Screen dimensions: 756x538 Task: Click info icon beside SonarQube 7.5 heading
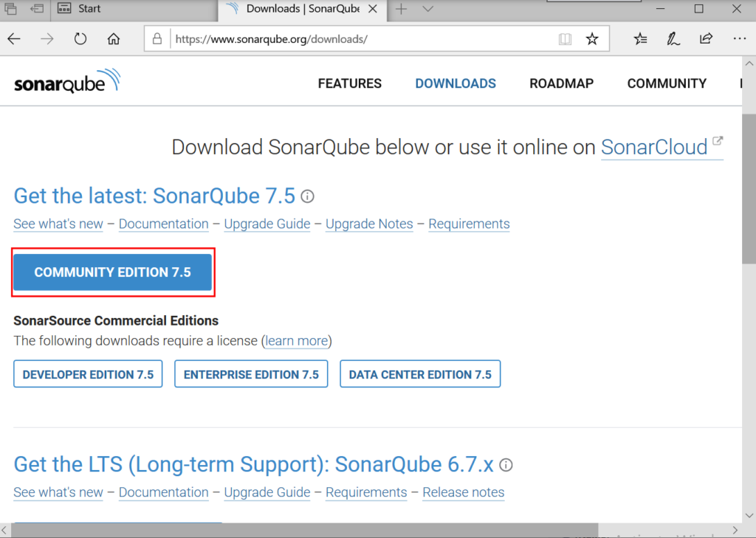coord(308,196)
